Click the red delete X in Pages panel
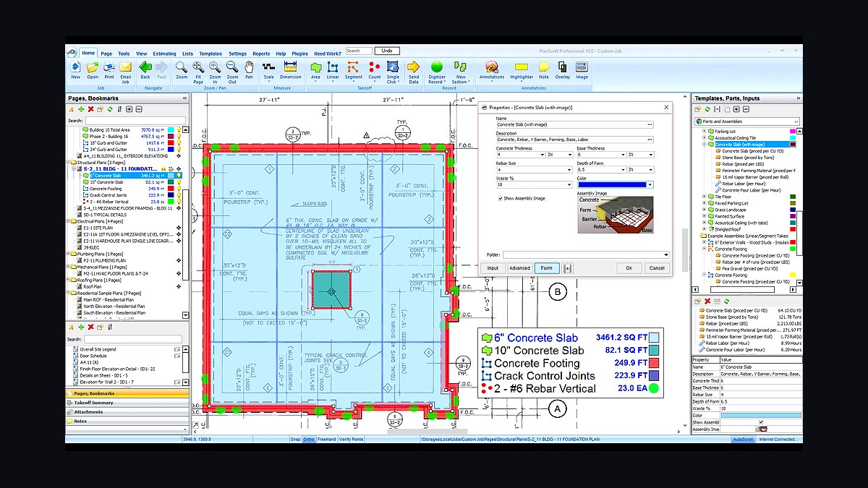This screenshot has width=868, height=488. point(91,109)
